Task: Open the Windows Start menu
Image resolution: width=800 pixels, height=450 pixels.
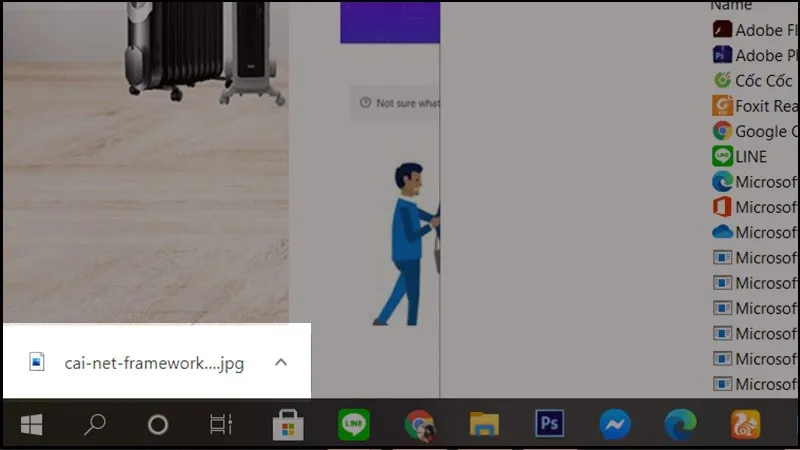Action: click(31, 425)
